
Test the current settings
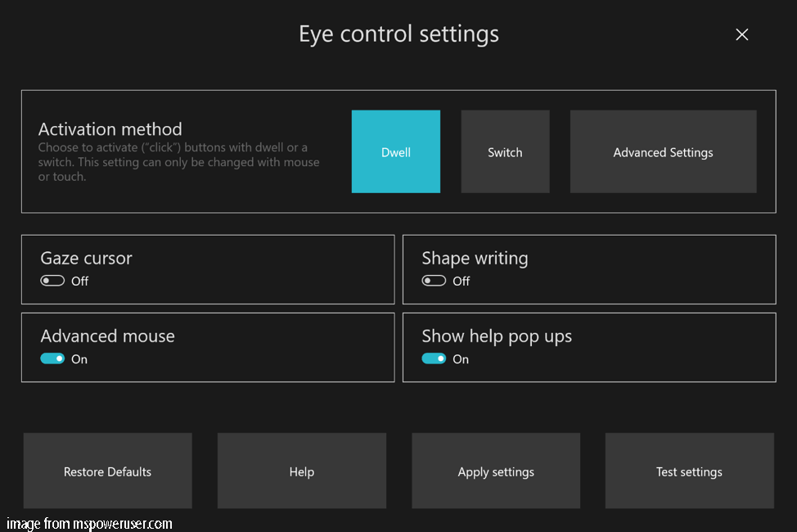[x=689, y=471]
